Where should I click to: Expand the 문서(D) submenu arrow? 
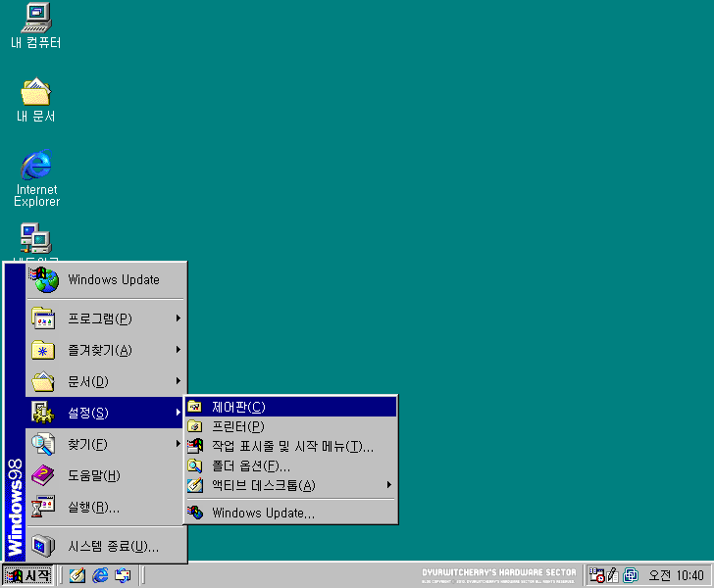[x=178, y=381]
